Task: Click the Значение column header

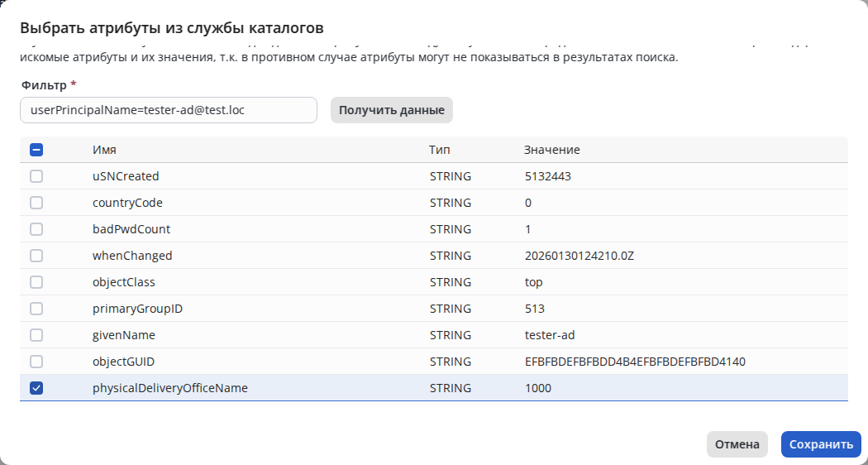Action: [x=552, y=150]
